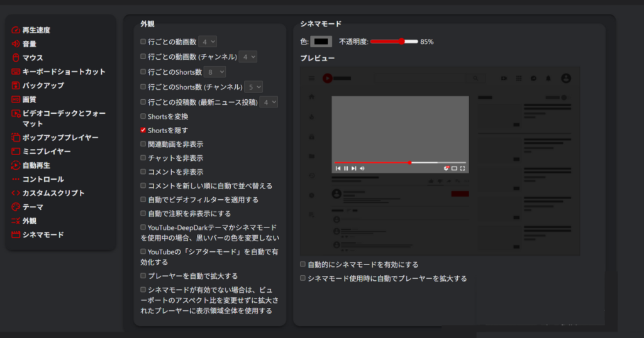Expand the 行ごとのShorts数 dropdown showing 8
Screen dimensions: 644x338
point(214,72)
